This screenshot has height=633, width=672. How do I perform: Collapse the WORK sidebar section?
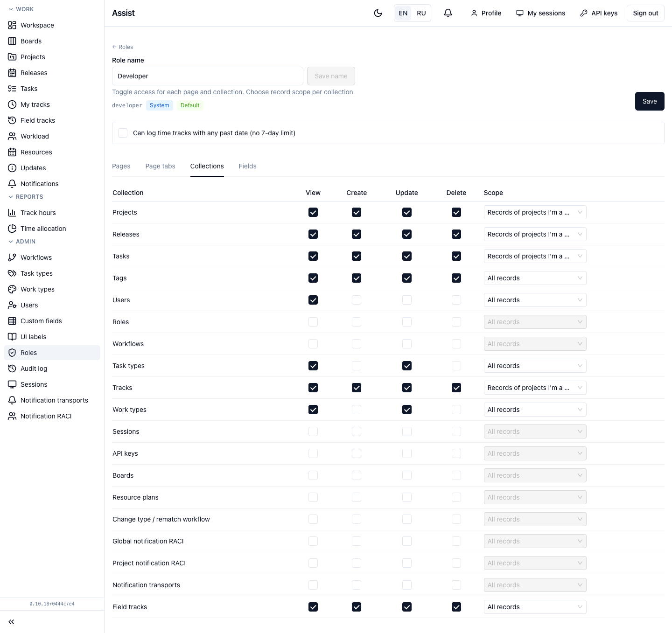[x=21, y=9]
